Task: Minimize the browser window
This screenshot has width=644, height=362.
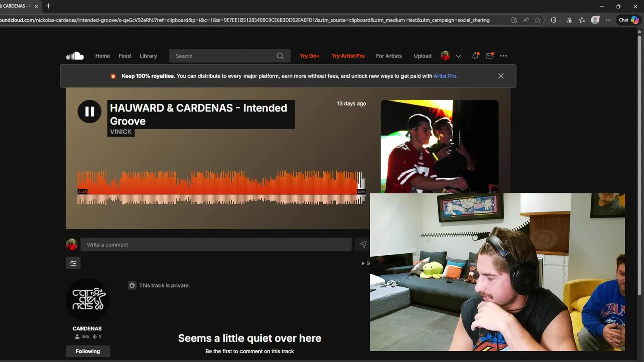Action: (x=601, y=6)
